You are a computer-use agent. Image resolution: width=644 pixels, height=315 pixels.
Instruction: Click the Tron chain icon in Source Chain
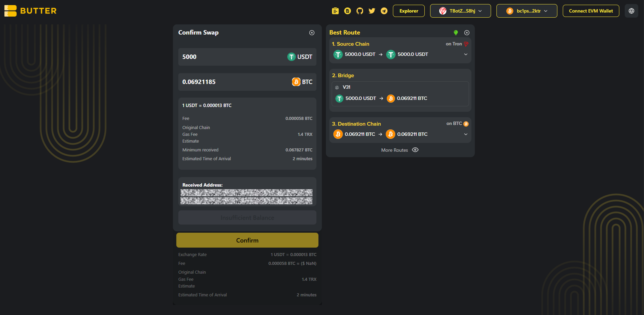466,44
